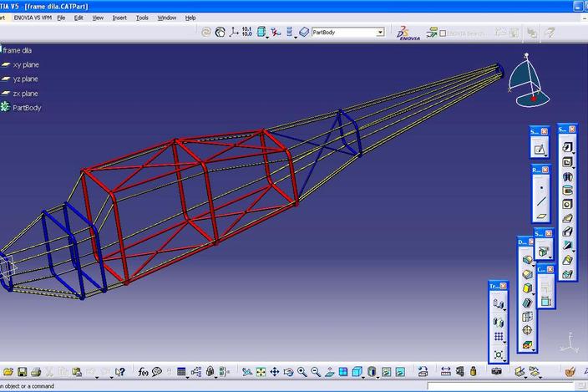Select the zx plane tree item

[26, 94]
